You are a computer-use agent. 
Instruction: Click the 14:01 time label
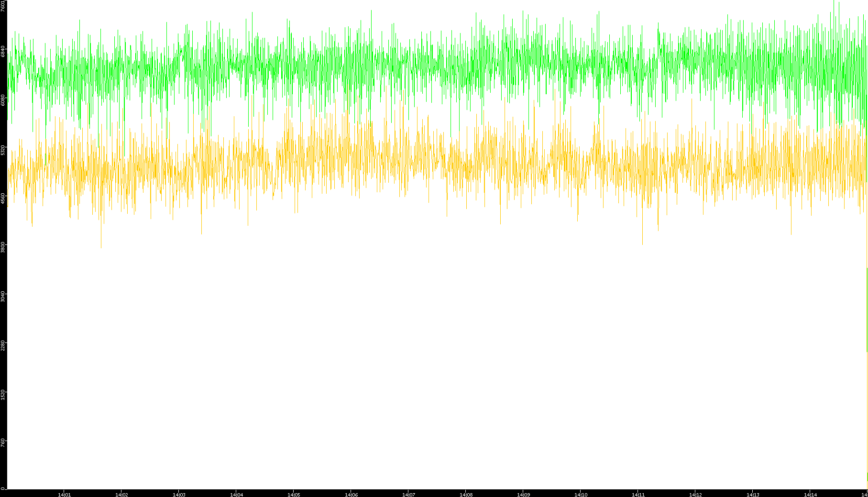pyautogui.click(x=64, y=495)
